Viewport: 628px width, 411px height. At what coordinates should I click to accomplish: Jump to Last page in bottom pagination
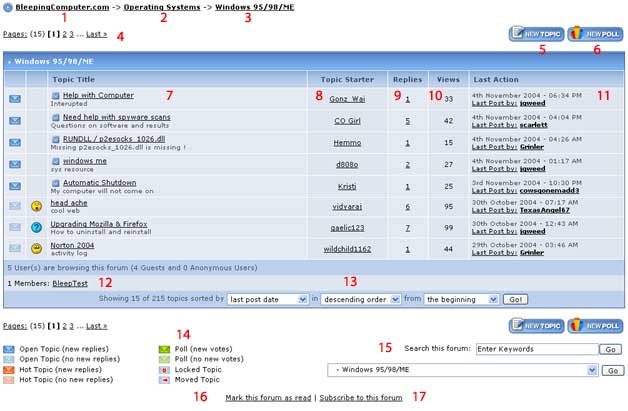coord(97,326)
